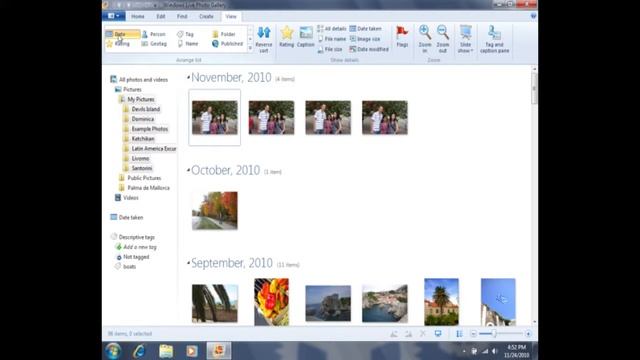Show Date taken detail
The image size is (640, 360).
click(366, 29)
